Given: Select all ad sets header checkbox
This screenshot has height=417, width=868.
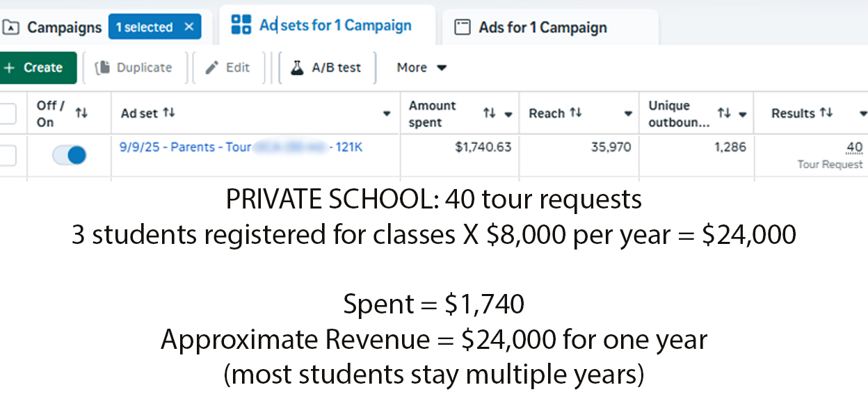Looking at the screenshot, I should pyautogui.click(x=7, y=113).
